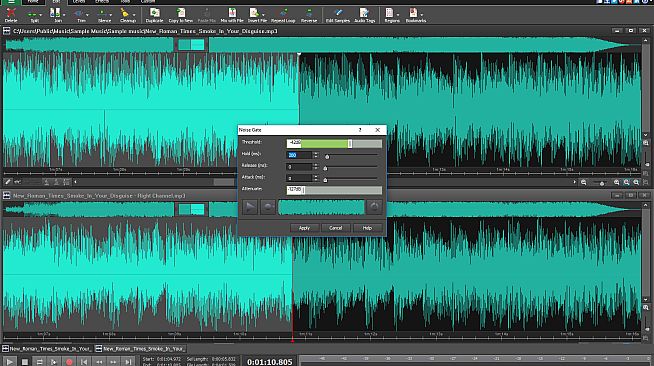Expand the Split dropdown arrow
This screenshot has height=366, width=654.
point(40,15)
